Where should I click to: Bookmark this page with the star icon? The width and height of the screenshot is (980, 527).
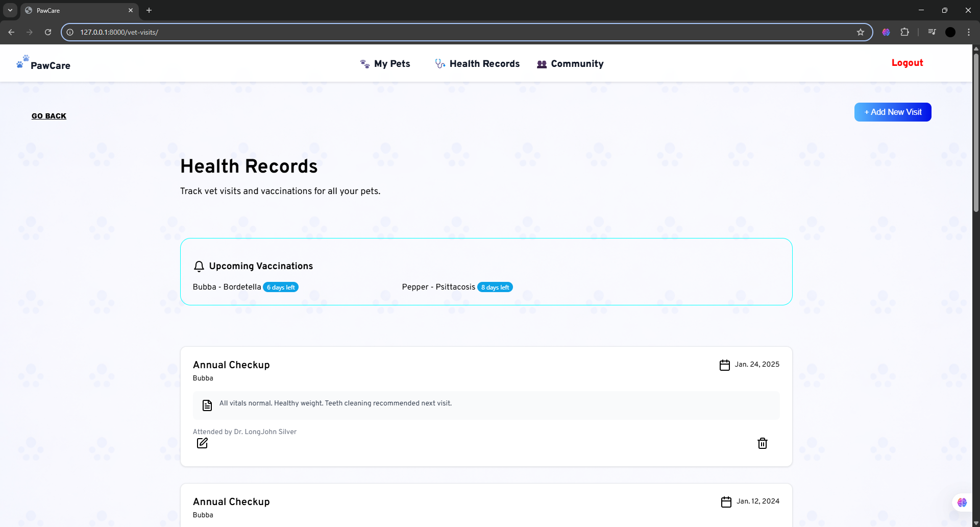click(x=861, y=32)
